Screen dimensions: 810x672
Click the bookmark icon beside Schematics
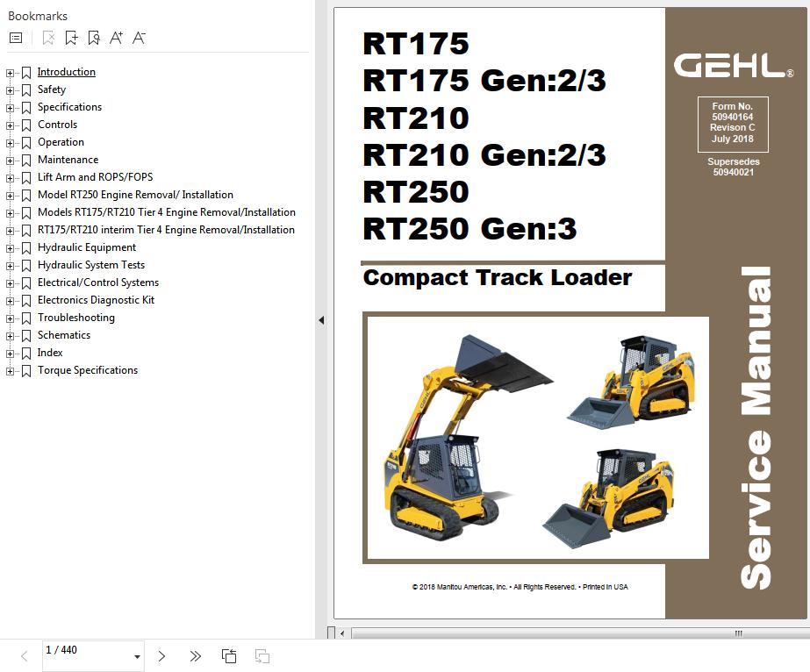[x=26, y=336]
